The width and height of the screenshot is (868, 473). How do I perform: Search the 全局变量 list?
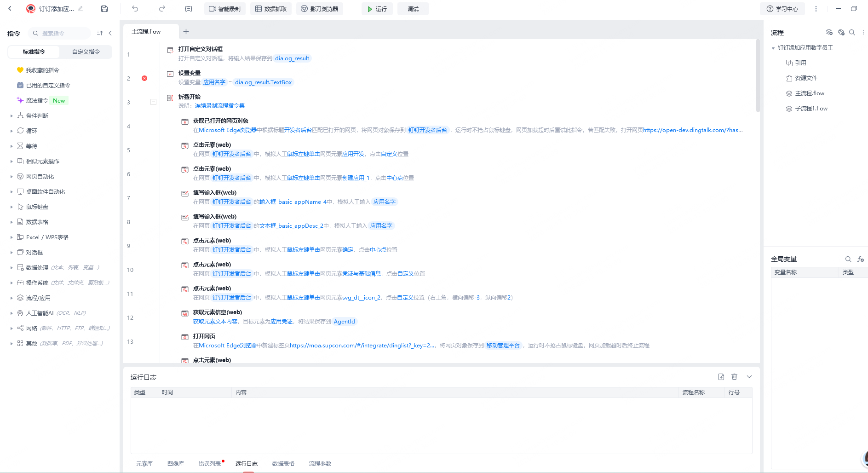pyautogui.click(x=848, y=259)
